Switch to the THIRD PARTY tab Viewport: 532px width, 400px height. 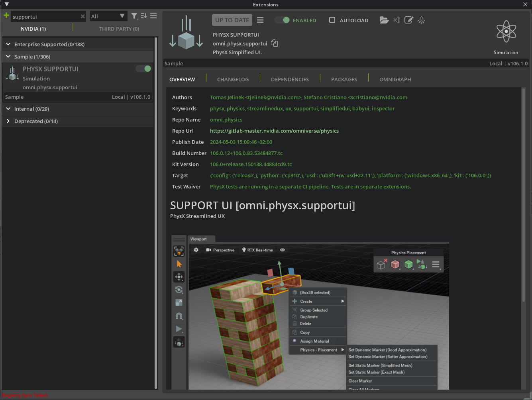click(x=119, y=29)
